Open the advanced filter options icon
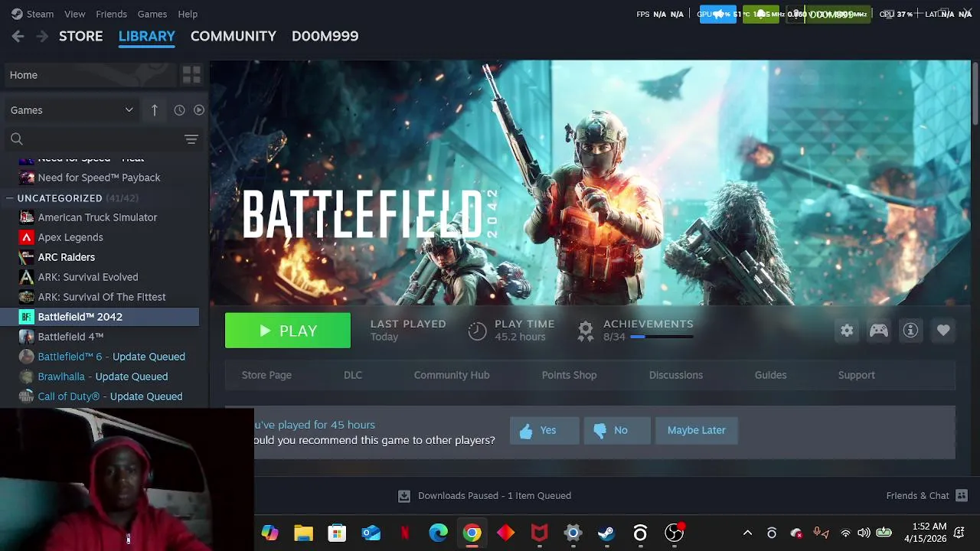 coord(191,139)
